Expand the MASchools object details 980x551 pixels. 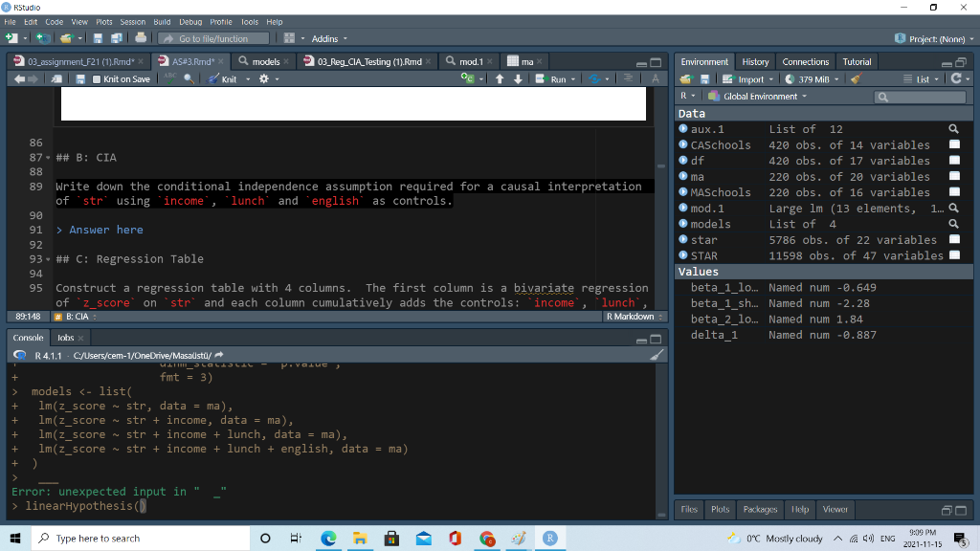point(683,192)
